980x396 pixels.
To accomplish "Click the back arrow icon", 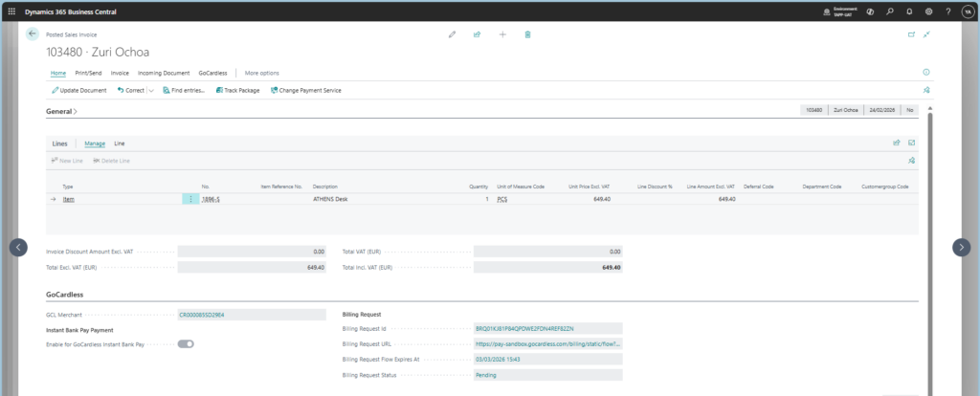I will tap(33, 34).
